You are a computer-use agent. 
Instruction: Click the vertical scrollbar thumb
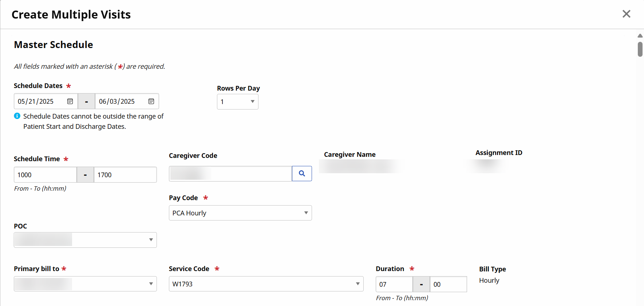[640, 49]
